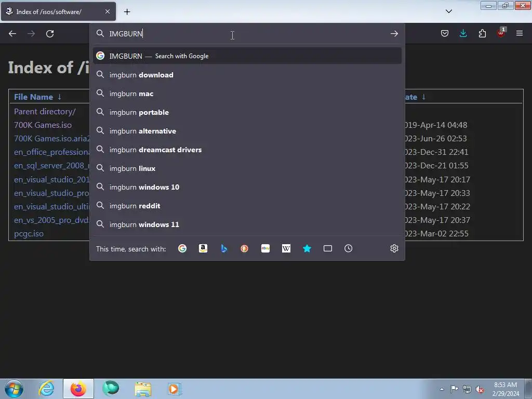This screenshot has width=532, height=399.
Task: Open search settings gear icon
Action: 394,249
